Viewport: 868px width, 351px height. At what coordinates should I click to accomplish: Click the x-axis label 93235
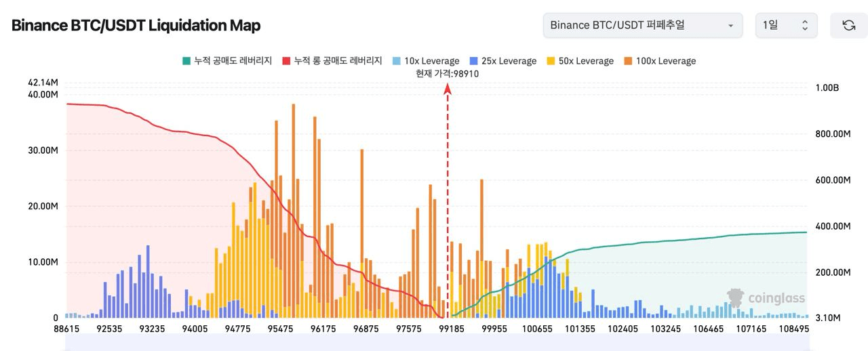point(152,329)
